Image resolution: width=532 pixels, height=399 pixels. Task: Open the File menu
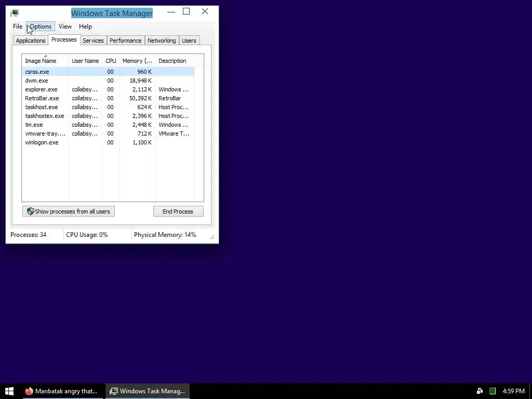18,26
